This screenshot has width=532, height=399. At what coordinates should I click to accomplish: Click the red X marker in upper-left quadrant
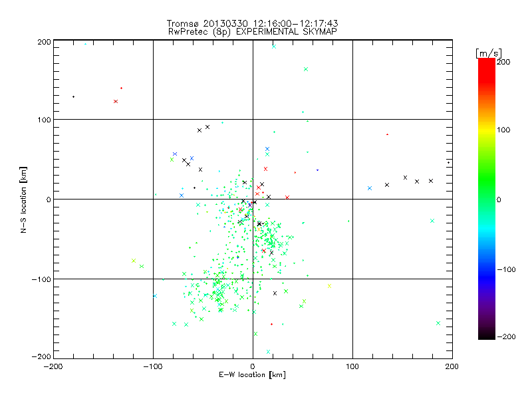pyautogui.click(x=116, y=102)
